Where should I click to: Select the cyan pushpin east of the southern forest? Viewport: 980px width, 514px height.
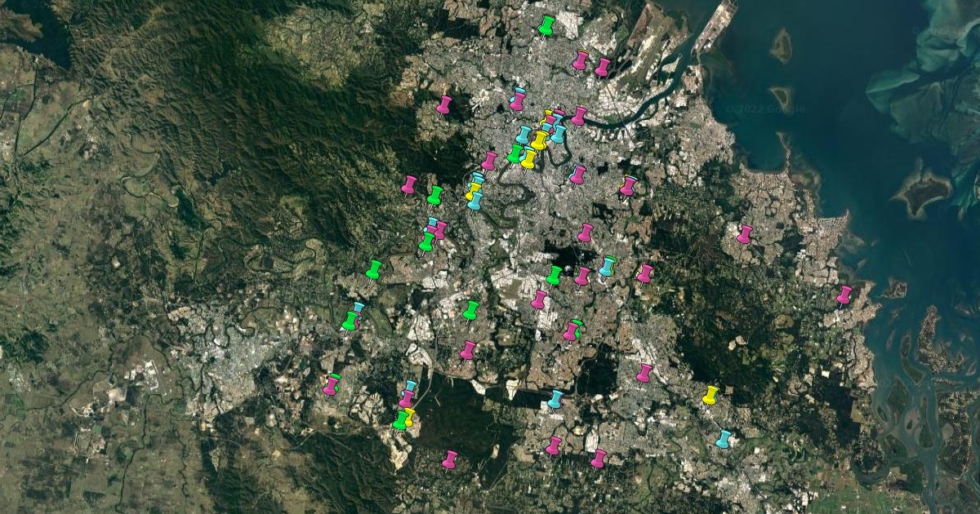555,400
